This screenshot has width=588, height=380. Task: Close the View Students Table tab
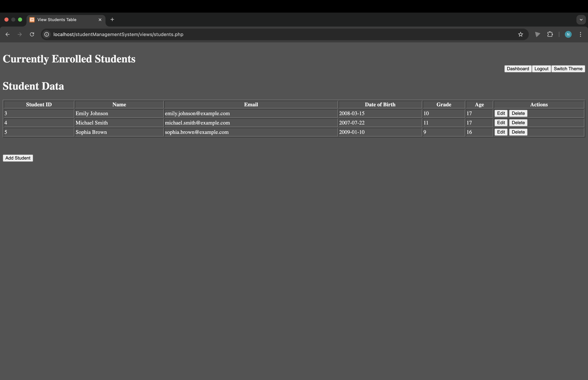pos(100,20)
